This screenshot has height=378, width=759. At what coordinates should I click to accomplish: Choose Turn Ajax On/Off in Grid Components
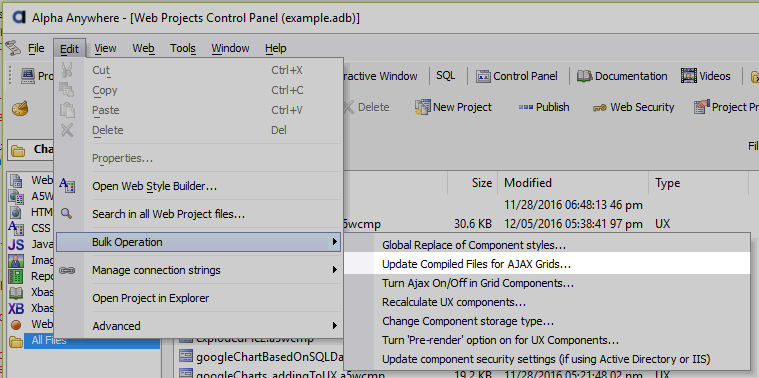click(x=547, y=283)
